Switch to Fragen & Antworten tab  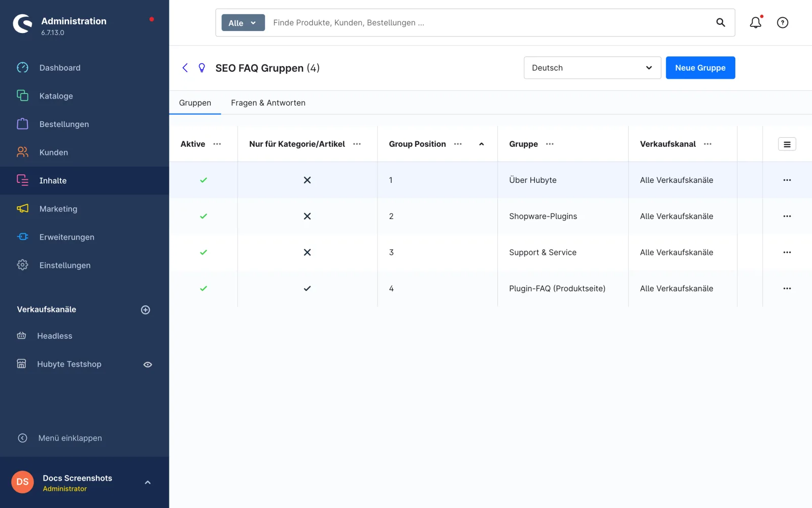tap(268, 103)
